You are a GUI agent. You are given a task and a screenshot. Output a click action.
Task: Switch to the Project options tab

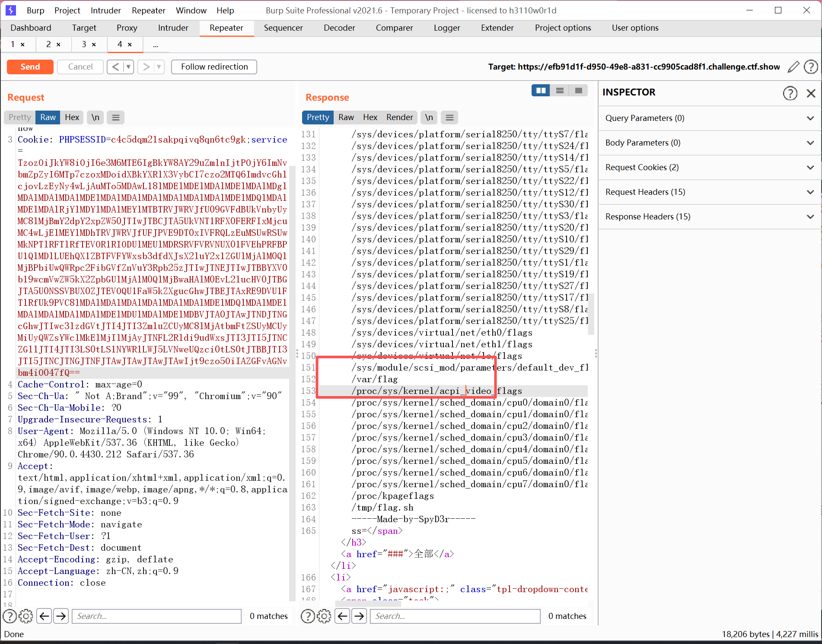coord(563,28)
